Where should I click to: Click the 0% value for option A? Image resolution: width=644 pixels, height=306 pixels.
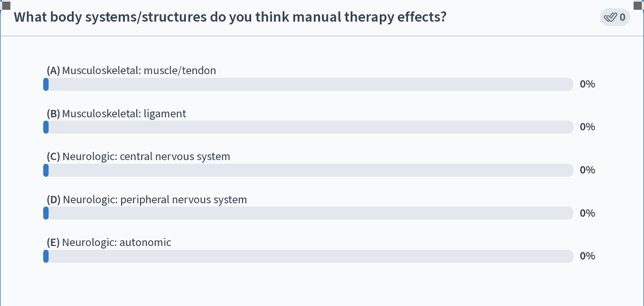pyautogui.click(x=587, y=84)
